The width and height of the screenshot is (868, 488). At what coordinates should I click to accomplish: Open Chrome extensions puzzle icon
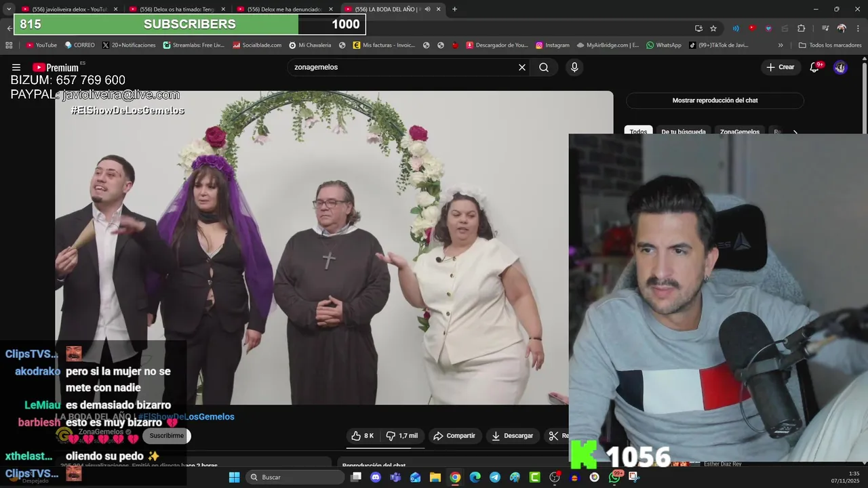point(801,28)
